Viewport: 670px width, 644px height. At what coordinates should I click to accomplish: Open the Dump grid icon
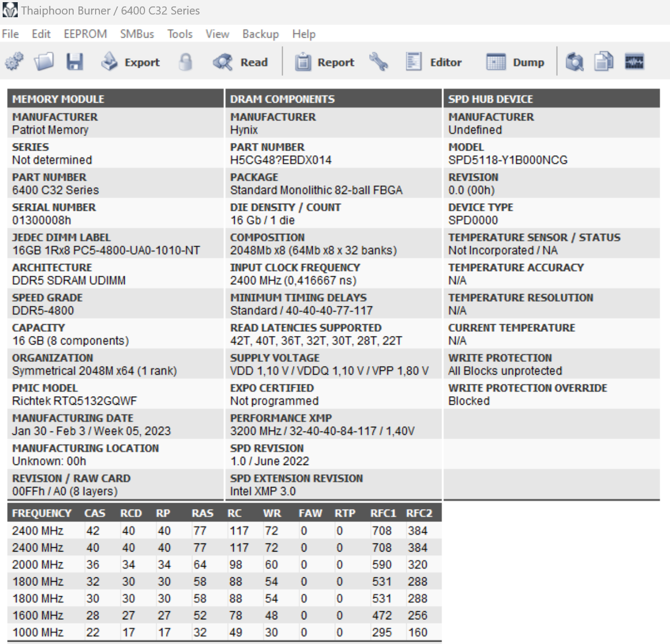pyautogui.click(x=495, y=61)
